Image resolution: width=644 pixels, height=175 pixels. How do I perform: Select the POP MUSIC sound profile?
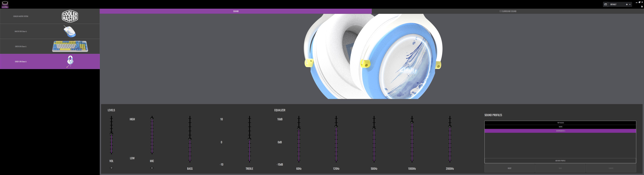560,123
